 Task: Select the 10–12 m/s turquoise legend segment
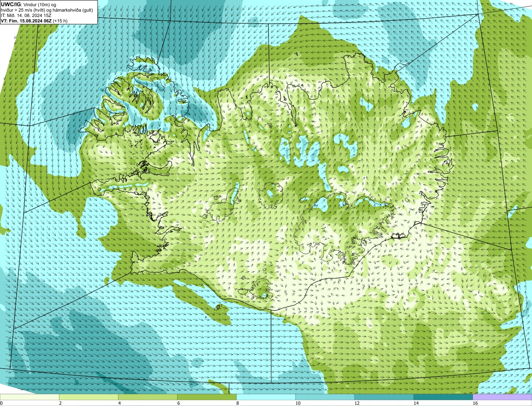pos(325,397)
